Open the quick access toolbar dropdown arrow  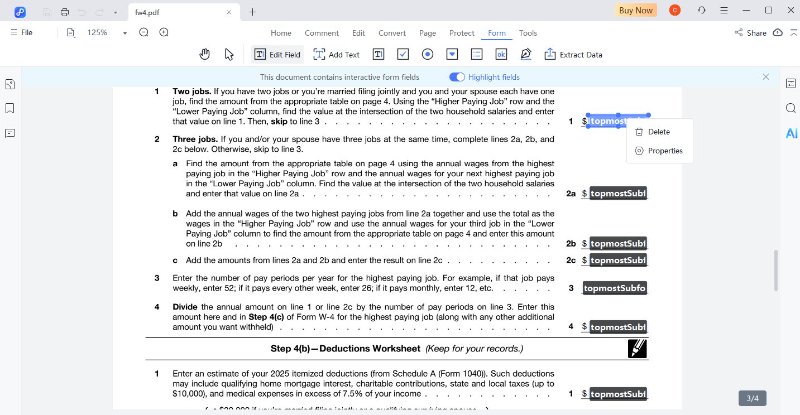pos(115,12)
